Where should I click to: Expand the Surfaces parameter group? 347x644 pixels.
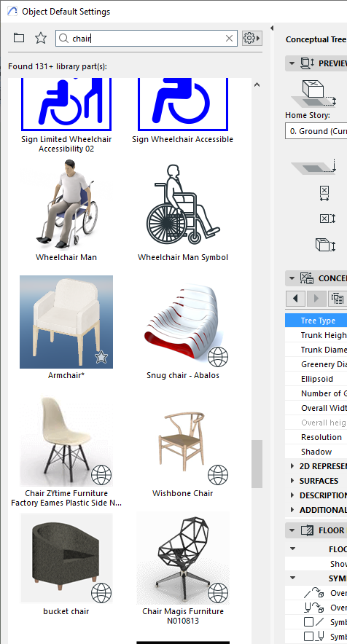pos(292,481)
